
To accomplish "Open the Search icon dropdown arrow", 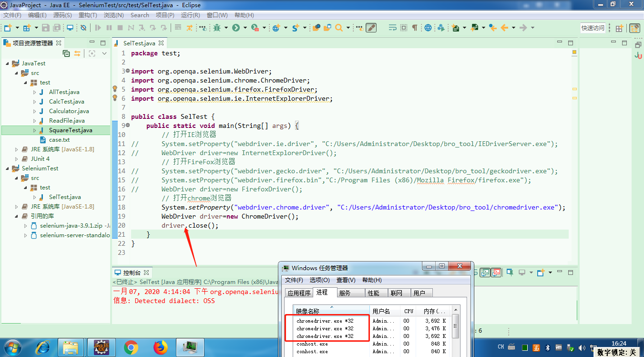I will click(348, 28).
